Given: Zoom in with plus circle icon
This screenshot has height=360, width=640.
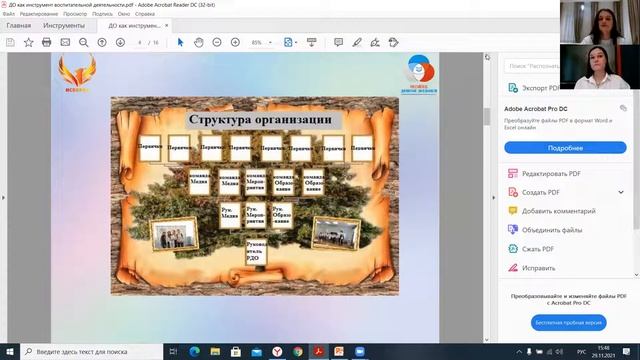Looking at the screenshot, I should click(x=235, y=42).
